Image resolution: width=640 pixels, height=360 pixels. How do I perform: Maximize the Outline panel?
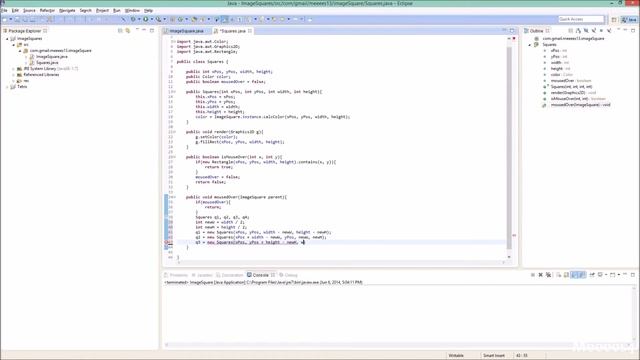[633, 31]
